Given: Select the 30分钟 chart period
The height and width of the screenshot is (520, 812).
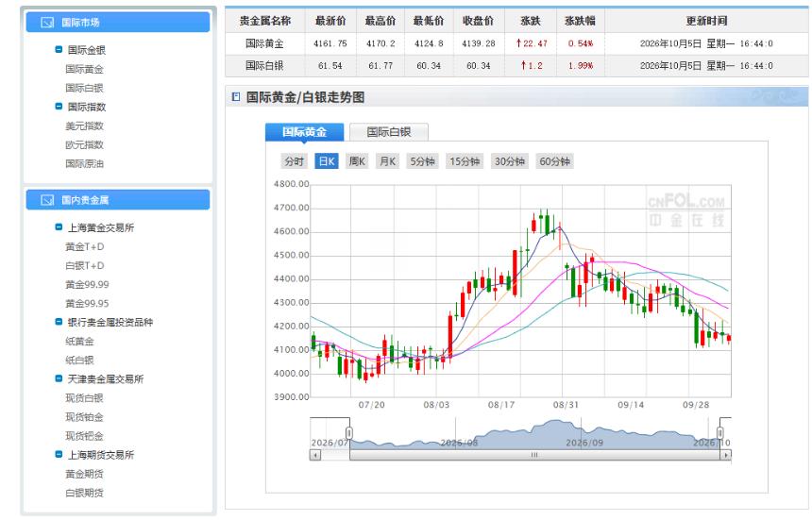Looking at the screenshot, I should [x=510, y=161].
